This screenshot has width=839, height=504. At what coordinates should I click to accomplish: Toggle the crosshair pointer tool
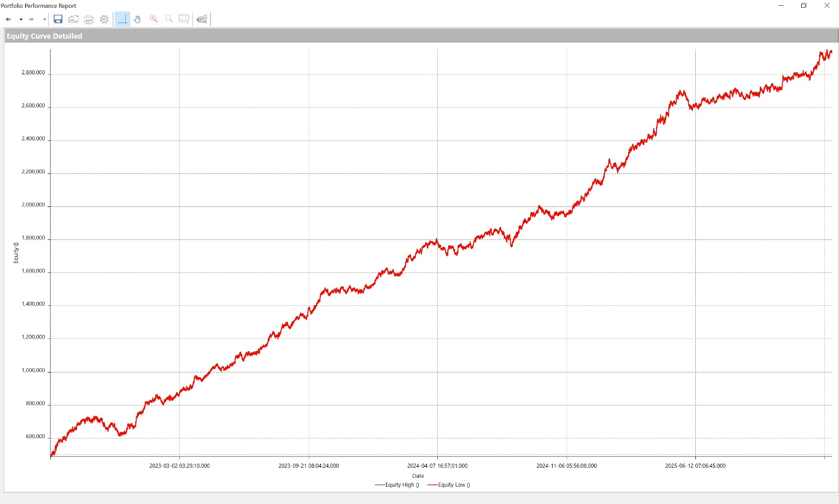122,19
